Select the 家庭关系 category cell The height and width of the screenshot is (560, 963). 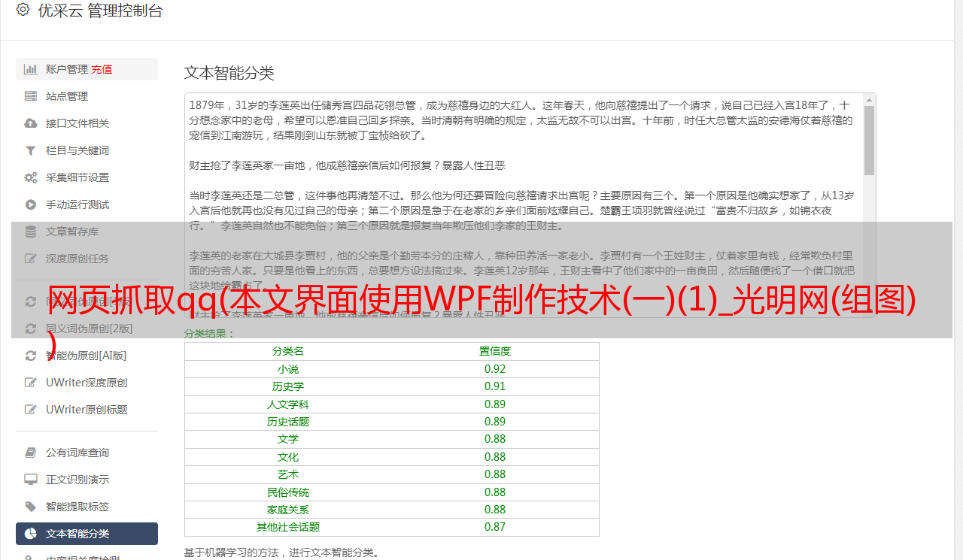click(x=288, y=510)
